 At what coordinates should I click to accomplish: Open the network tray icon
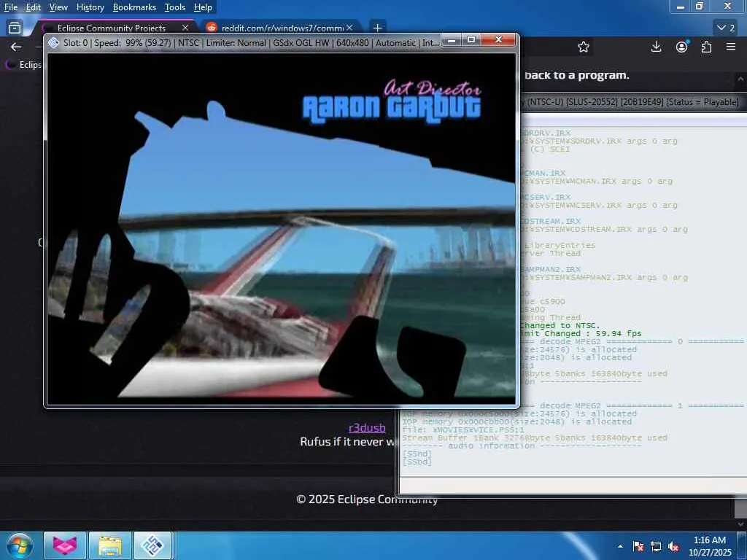656,547
